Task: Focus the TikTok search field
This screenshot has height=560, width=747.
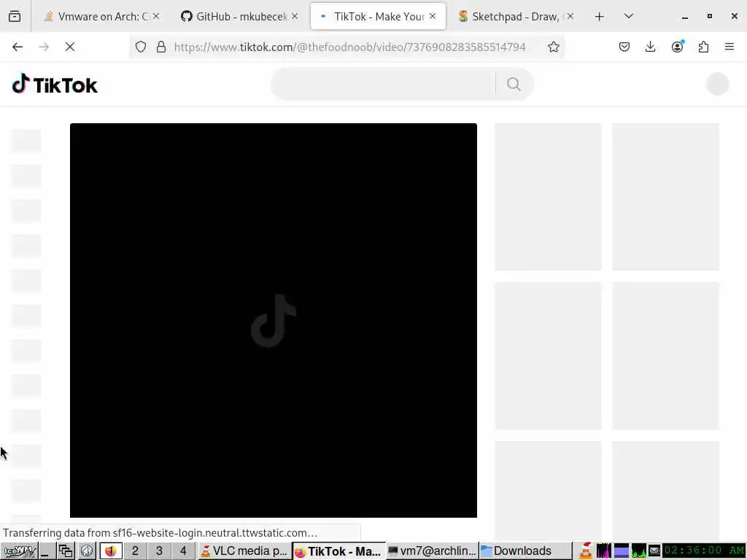Action: [x=384, y=85]
